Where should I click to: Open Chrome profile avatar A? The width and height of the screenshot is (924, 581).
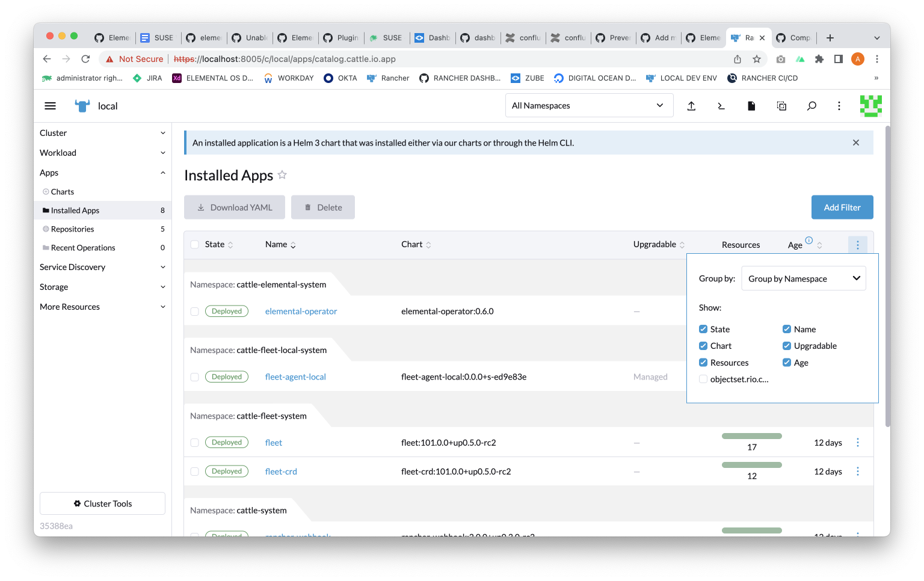858,59
